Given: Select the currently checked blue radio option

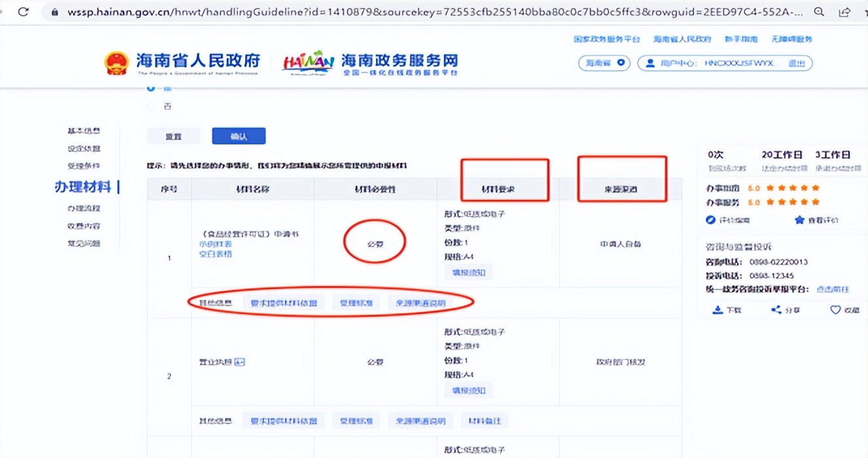Looking at the screenshot, I should (152, 89).
